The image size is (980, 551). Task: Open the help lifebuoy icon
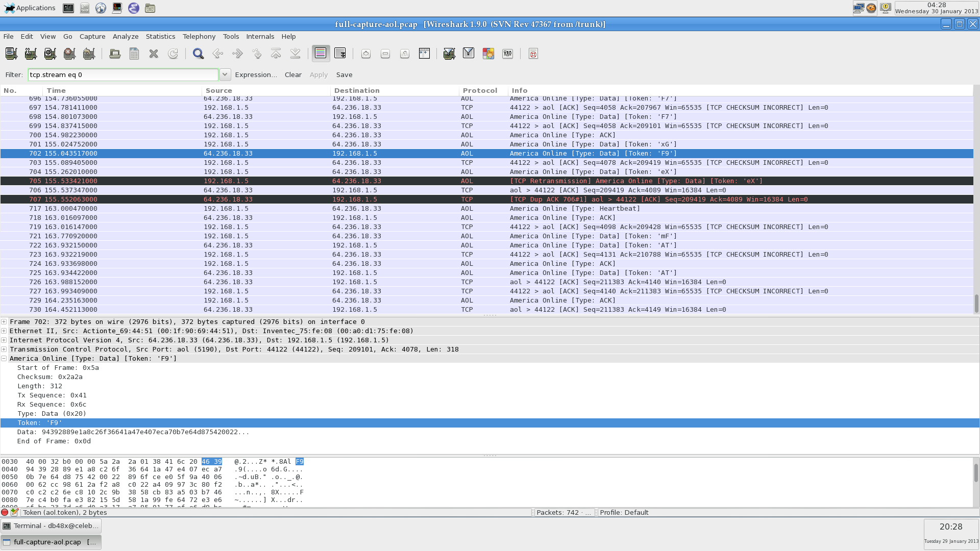pos(533,54)
